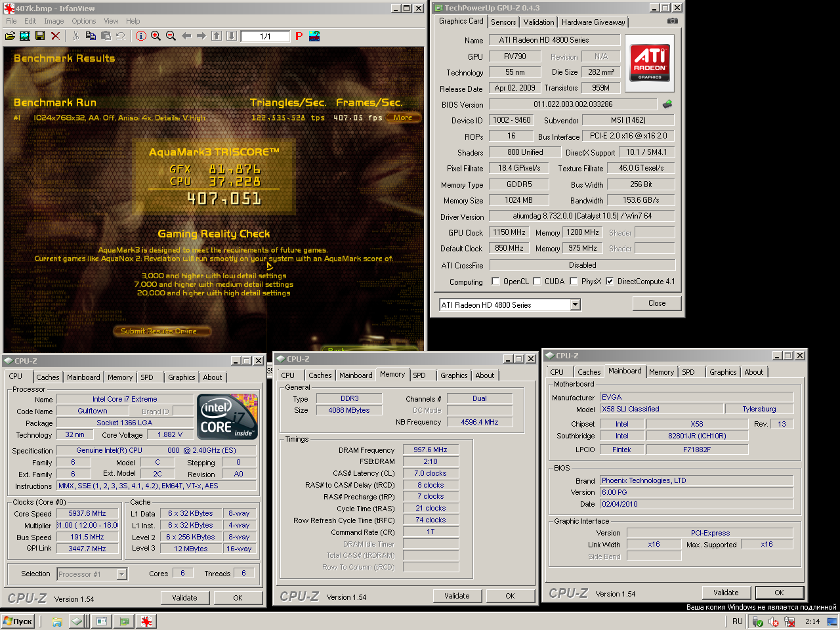The width and height of the screenshot is (840, 630).
Task: Zoom in with magnifier plus icon
Action: 156,36
